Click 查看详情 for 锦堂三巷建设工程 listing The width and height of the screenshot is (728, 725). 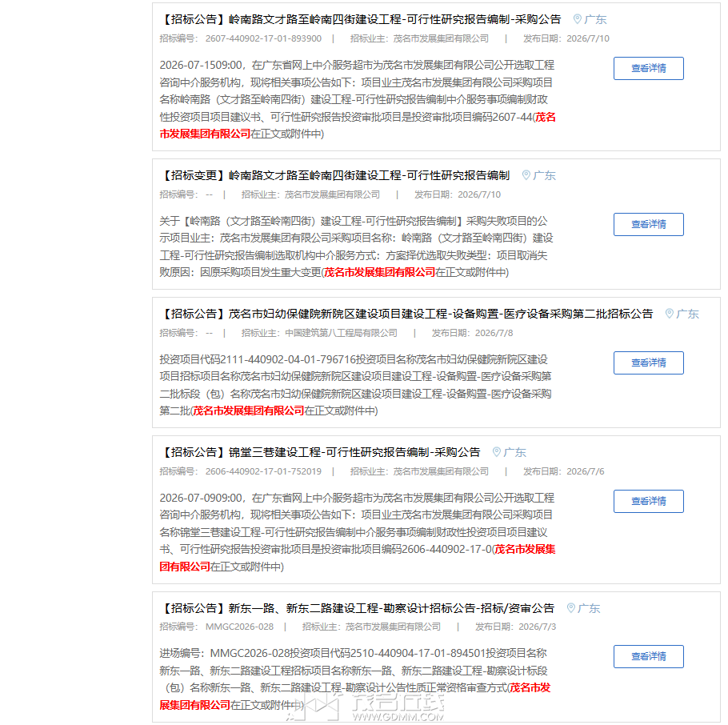point(648,501)
